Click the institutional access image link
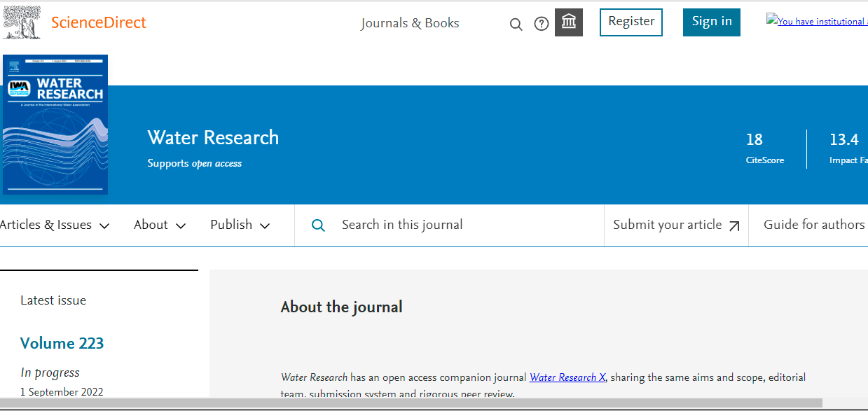The height and width of the screenshot is (411, 868). tap(816, 22)
